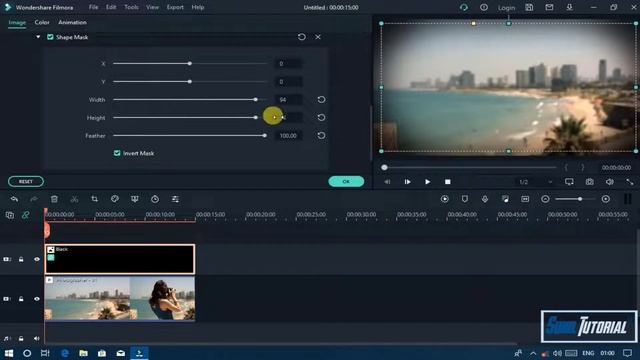The width and height of the screenshot is (640, 360).
Task: Reset the Feather value
Action: coord(321,136)
